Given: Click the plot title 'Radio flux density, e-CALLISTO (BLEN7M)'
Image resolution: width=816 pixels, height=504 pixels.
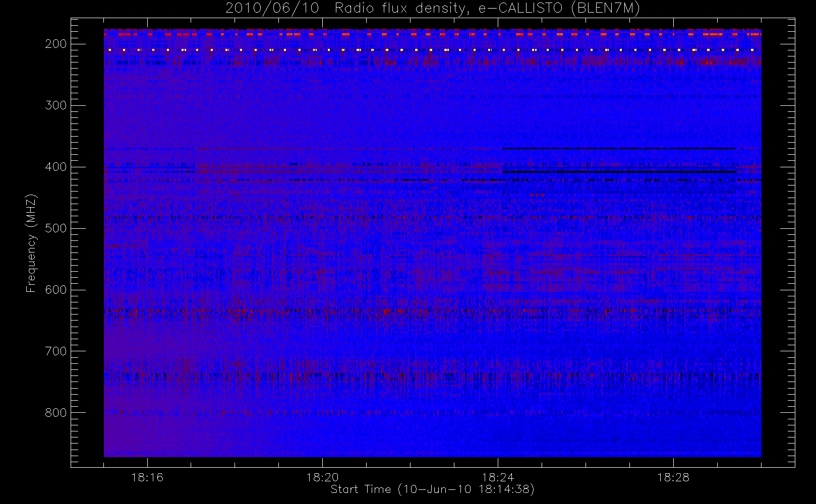Looking at the screenshot, I should pos(488,9).
